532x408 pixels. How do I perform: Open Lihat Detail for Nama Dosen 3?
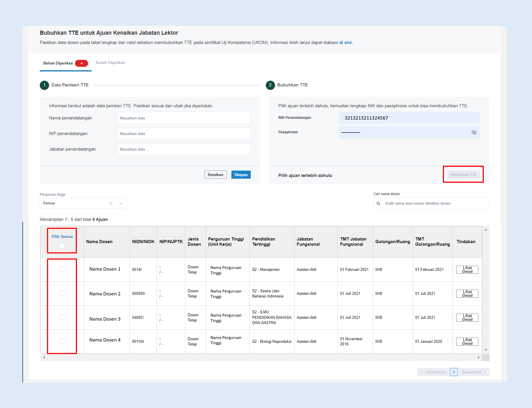coord(467,318)
